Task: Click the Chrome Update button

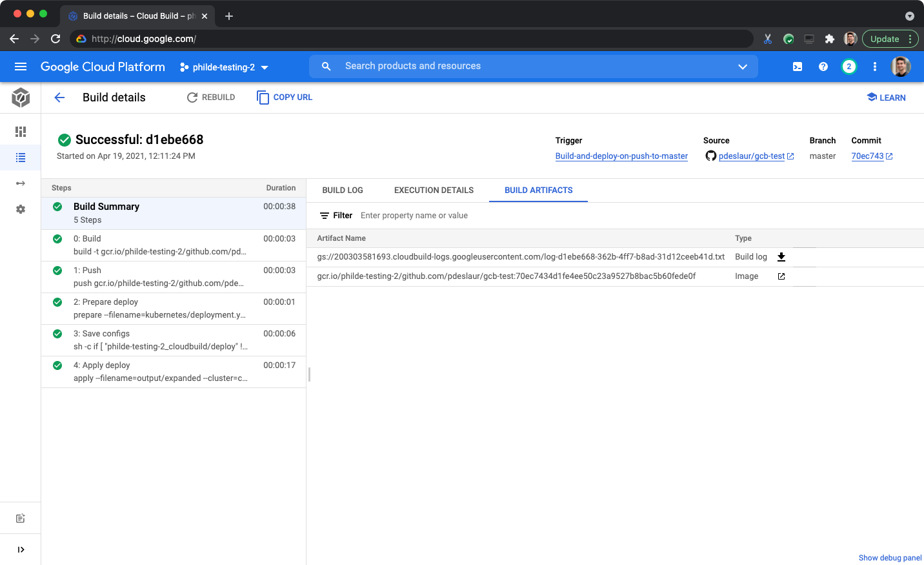Action: pyautogui.click(x=885, y=39)
